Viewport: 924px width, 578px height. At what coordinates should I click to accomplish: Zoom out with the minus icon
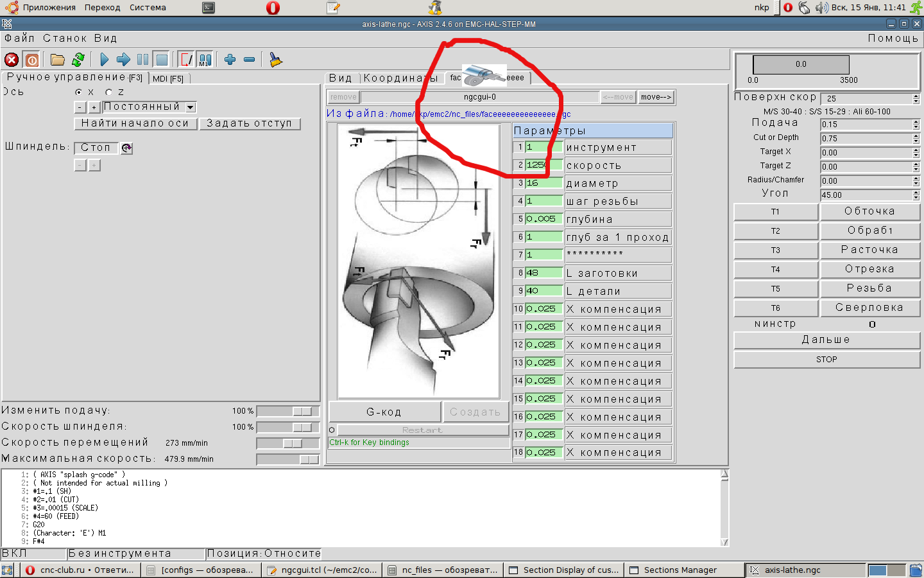tap(250, 60)
